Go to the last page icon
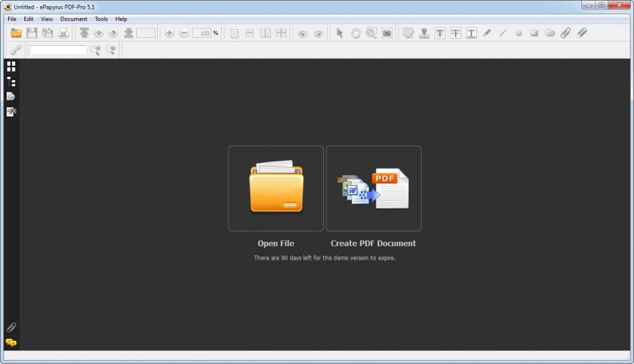The height and width of the screenshot is (364, 634). (129, 33)
